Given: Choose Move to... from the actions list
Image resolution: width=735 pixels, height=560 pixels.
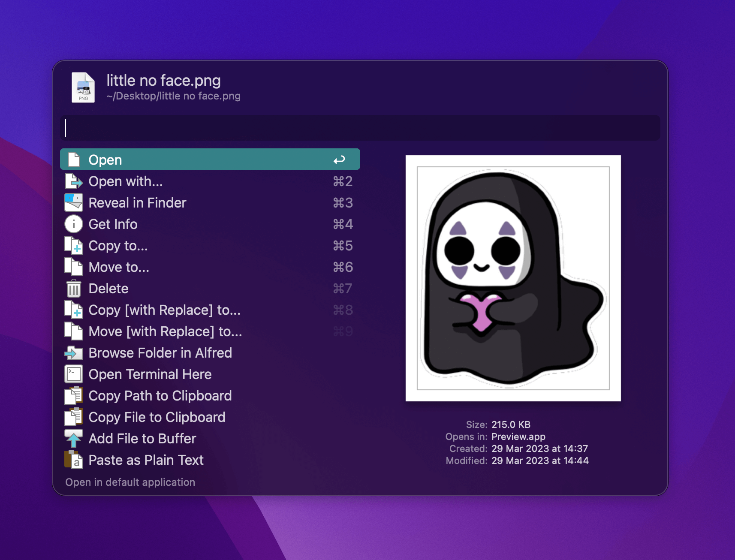Looking at the screenshot, I should point(119,267).
